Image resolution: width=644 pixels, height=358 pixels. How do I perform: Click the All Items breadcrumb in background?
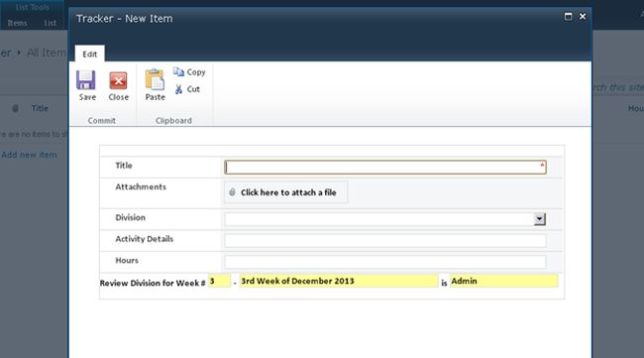tap(47, 53)
